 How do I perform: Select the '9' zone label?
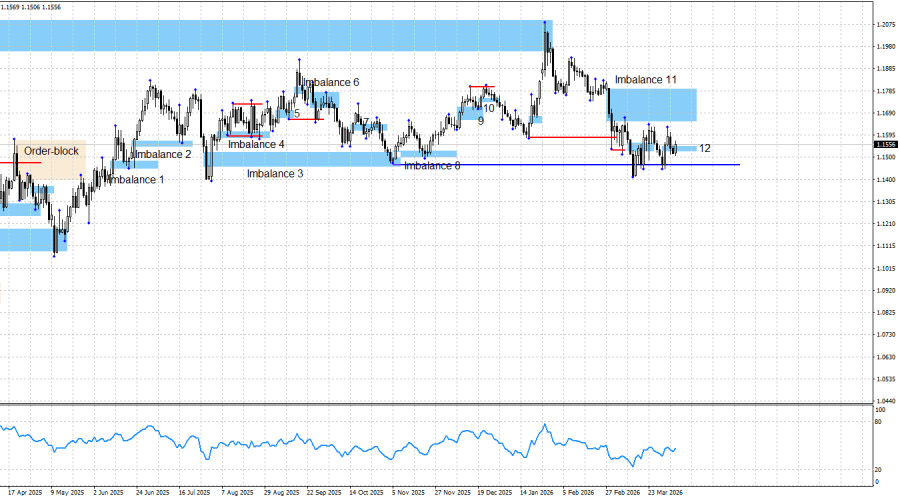(481, 121)
